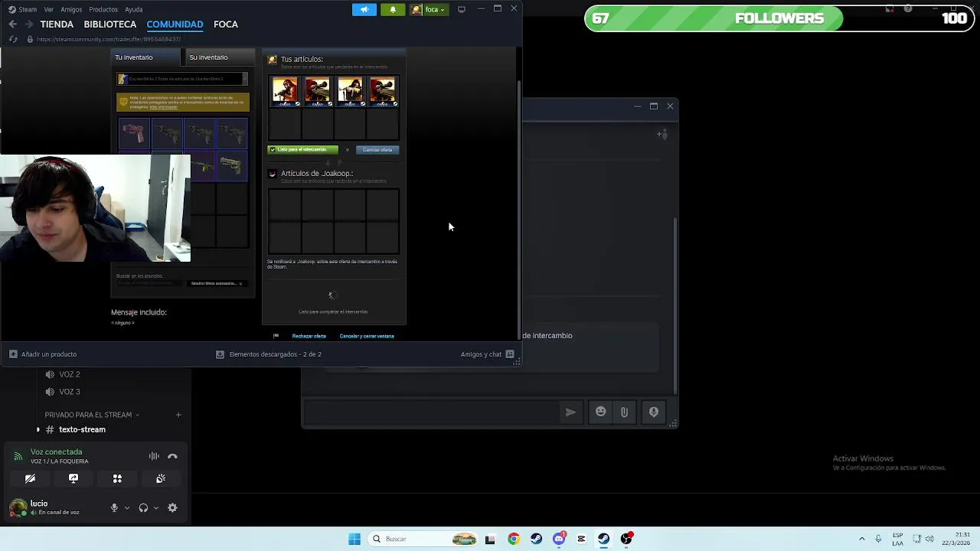Viewport: 980px width, 551px height.
Task: Open Discord noise suppression waveform icon
Action: pos(154,456)
